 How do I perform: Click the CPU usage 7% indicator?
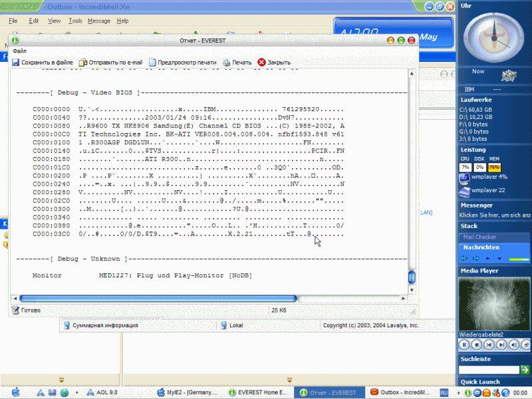point(465,168)
